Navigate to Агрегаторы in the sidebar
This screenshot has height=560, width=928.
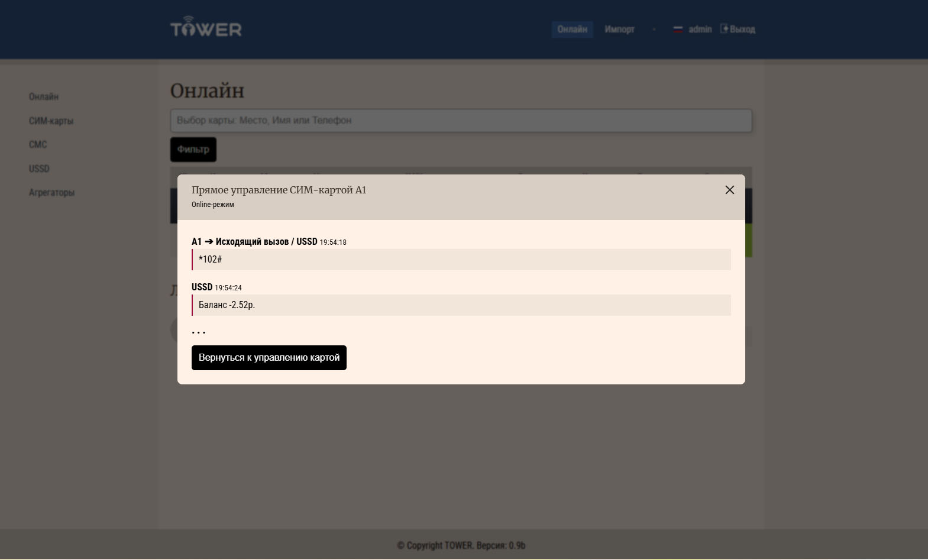click(x=51, y=192)
